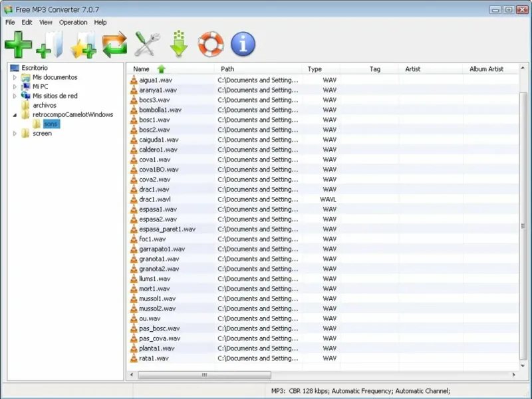Expand the Mis documentos tree node
Screen dimensions: 532x399
click(15, 77)
